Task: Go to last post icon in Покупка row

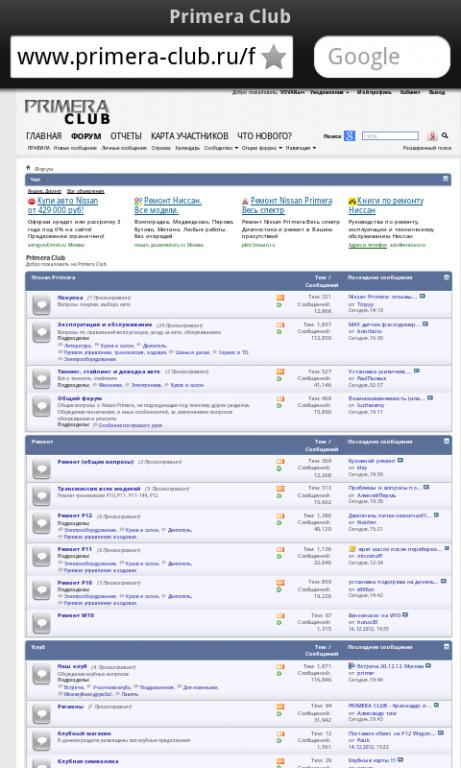Action: point(422,296)
